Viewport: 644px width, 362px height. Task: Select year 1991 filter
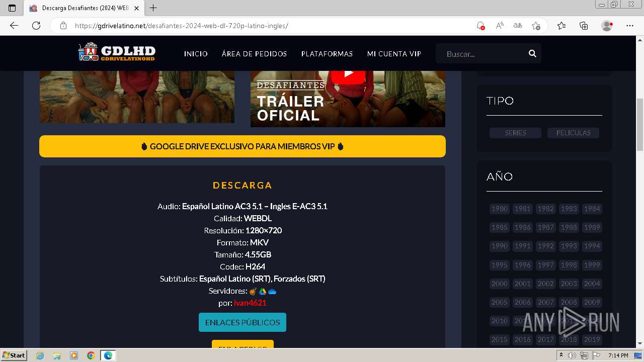[522, 246]
